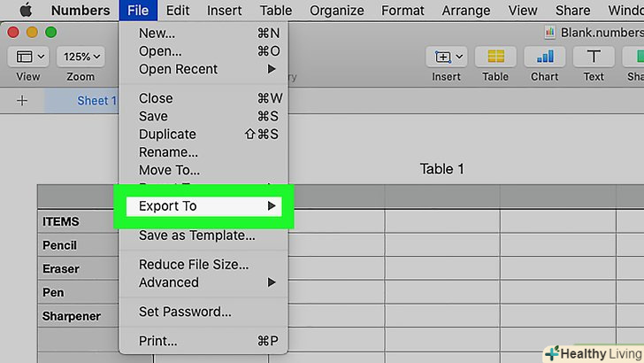Open the Zoom 125% dropdown
Viewport: 644px width, 363px height.
pyautogui.click(x=80, y=57)
